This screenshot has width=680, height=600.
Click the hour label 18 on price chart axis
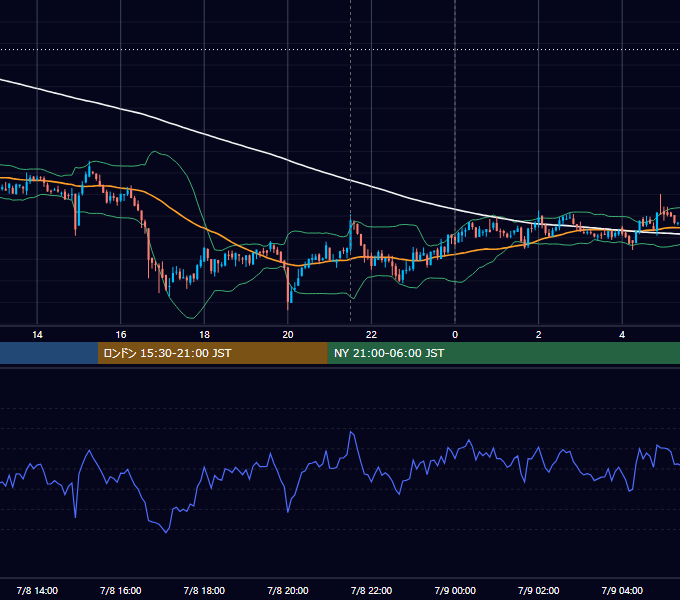[204, 335]
